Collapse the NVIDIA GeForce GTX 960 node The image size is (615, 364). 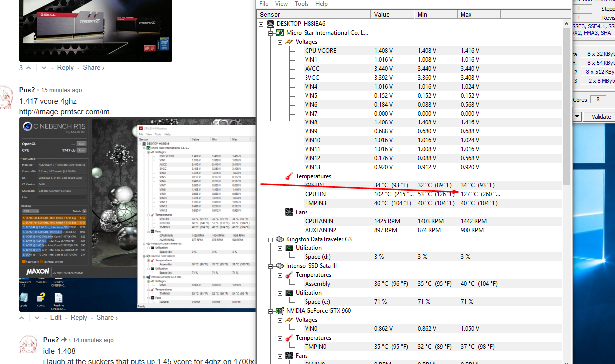pos(271,311)
